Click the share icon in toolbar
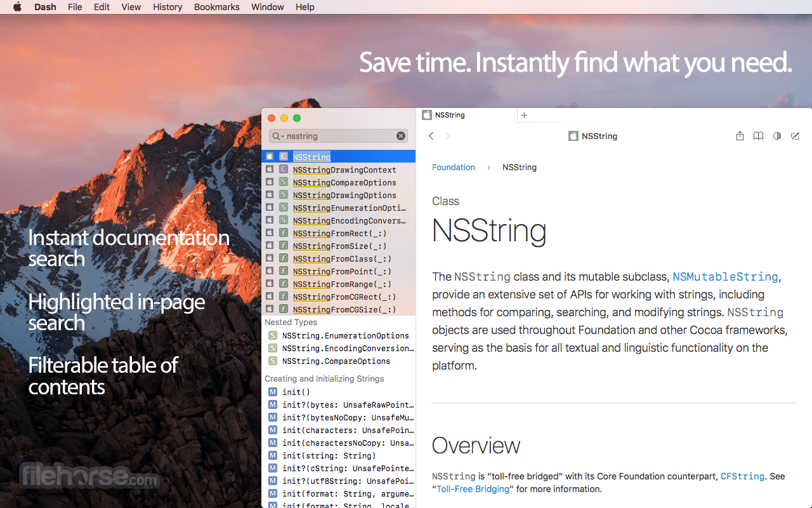This screenshot has height=508, width=812. coord(740,136)
